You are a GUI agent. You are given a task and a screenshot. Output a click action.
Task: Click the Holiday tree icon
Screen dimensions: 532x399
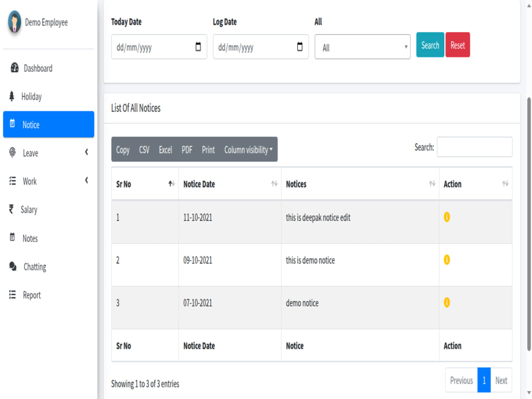point(12,96)
